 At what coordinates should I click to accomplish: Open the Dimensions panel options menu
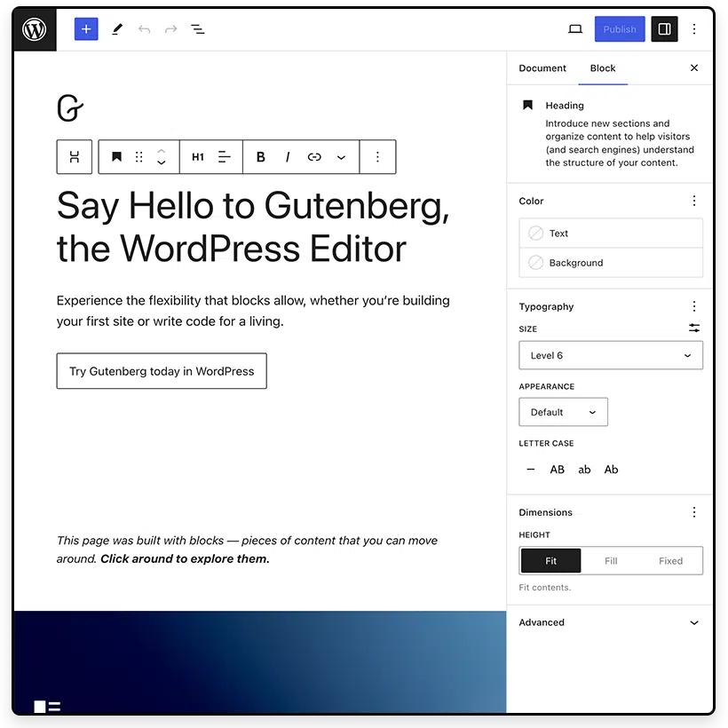(x=694, y=512)
